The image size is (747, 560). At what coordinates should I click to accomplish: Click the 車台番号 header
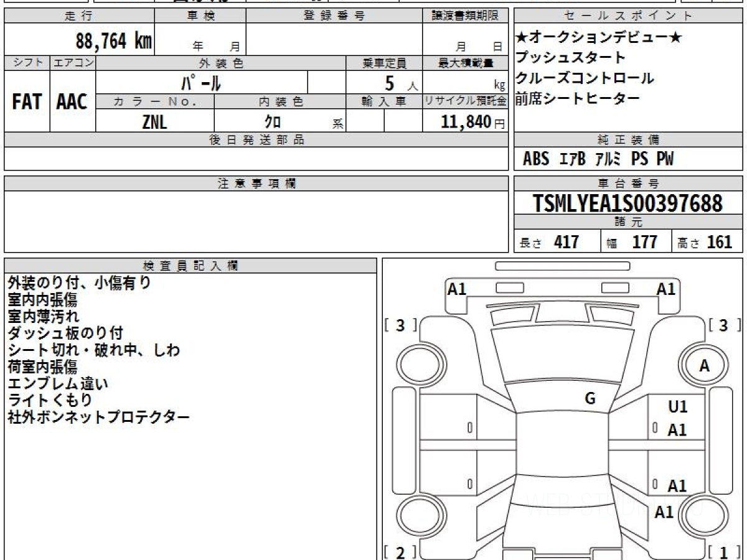point(629,184)
